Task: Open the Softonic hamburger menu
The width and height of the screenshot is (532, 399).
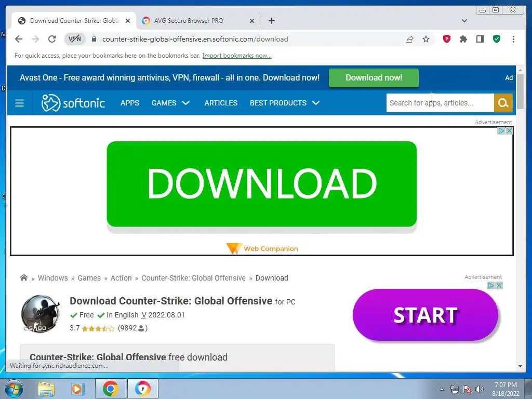Action: (x=19, y=103)
